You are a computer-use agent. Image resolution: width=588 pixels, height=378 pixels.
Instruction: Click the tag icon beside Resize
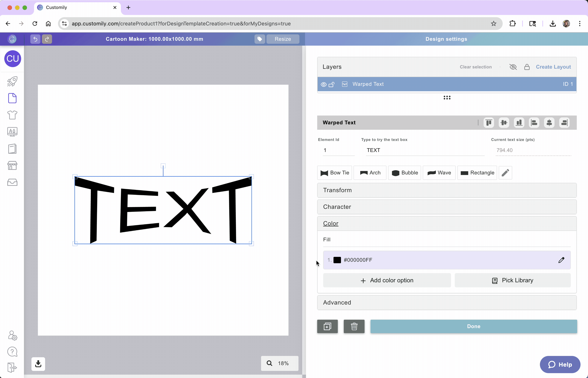(260, 39)
